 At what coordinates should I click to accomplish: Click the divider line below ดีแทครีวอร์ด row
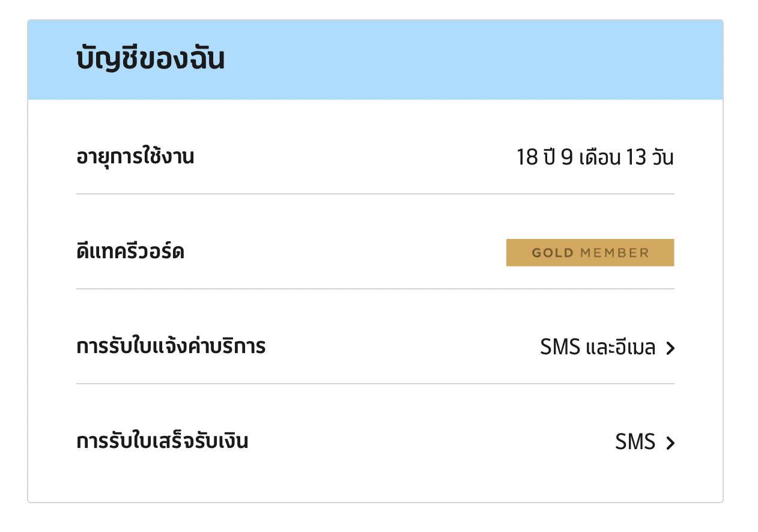point(375,289)
